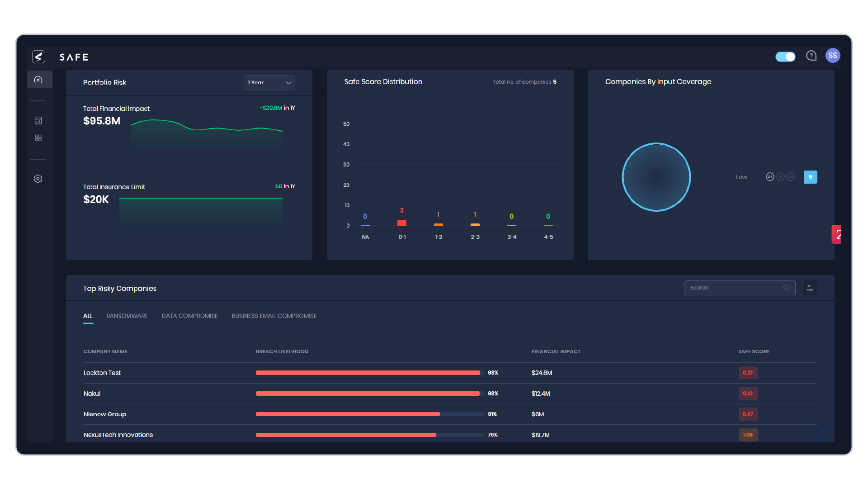Viewport: 868px width, 489px height.
Task: Click the Portfolio Risk panel title
Action: (104, 82)
